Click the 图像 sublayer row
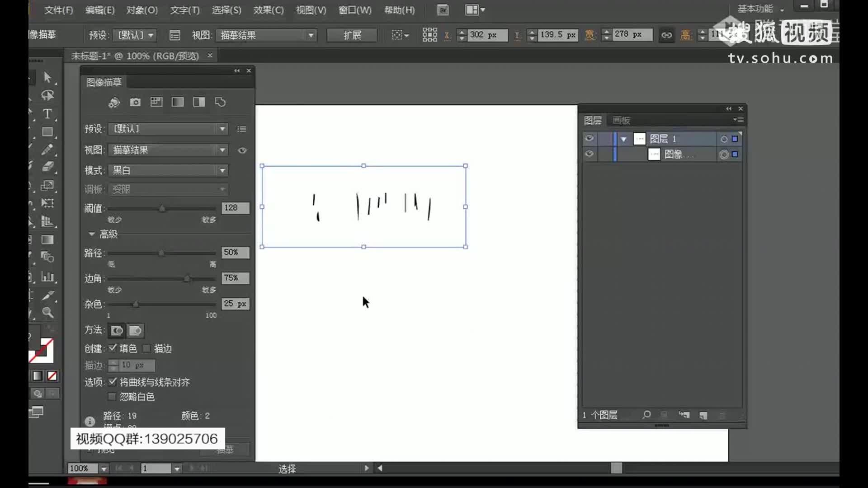 pyautogui.click(x=678, y=155)
